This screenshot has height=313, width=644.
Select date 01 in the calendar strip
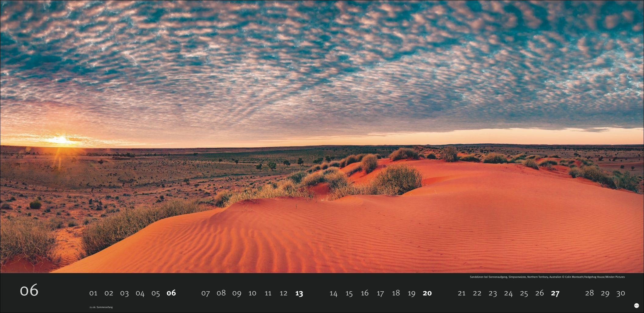(x=94, y=293)
